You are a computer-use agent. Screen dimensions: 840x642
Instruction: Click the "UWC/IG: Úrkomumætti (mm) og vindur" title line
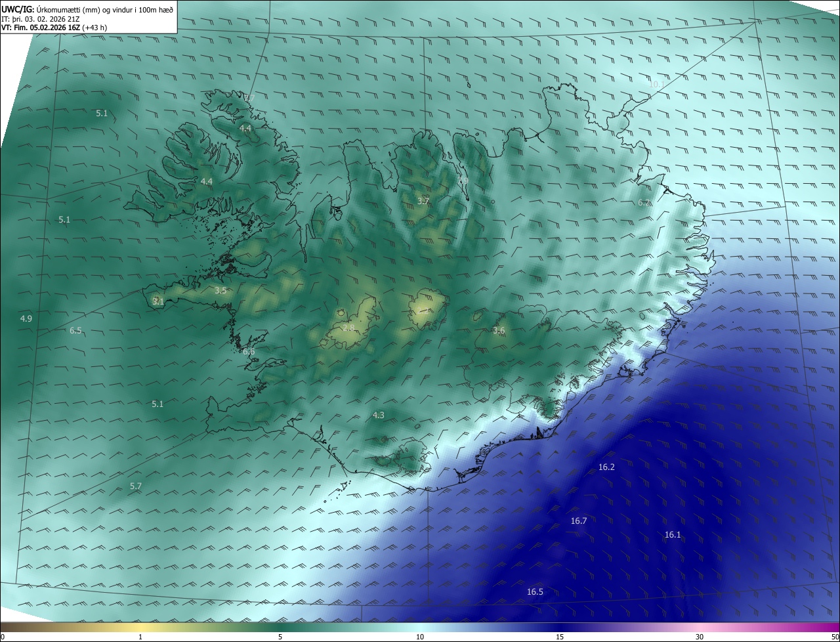click(x=87, y=9)
